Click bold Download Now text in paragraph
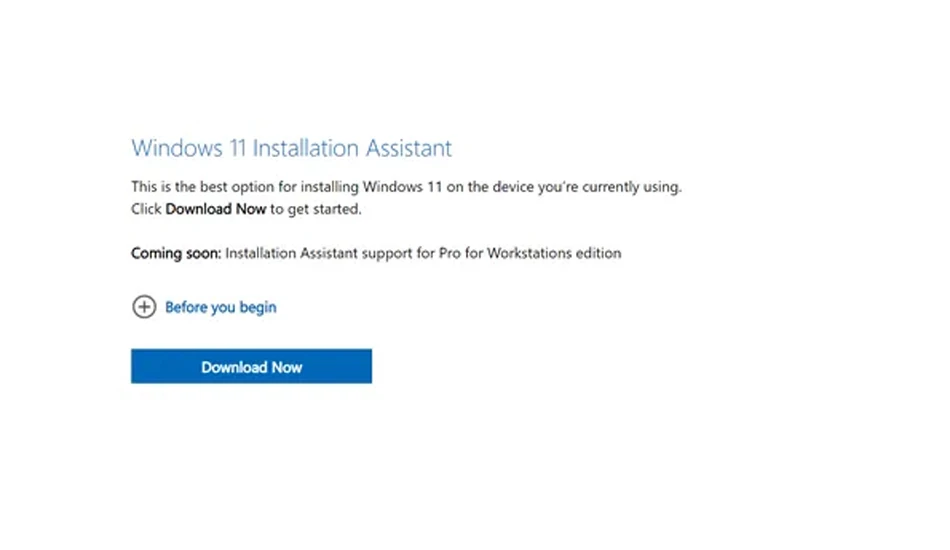 (216, 209)
